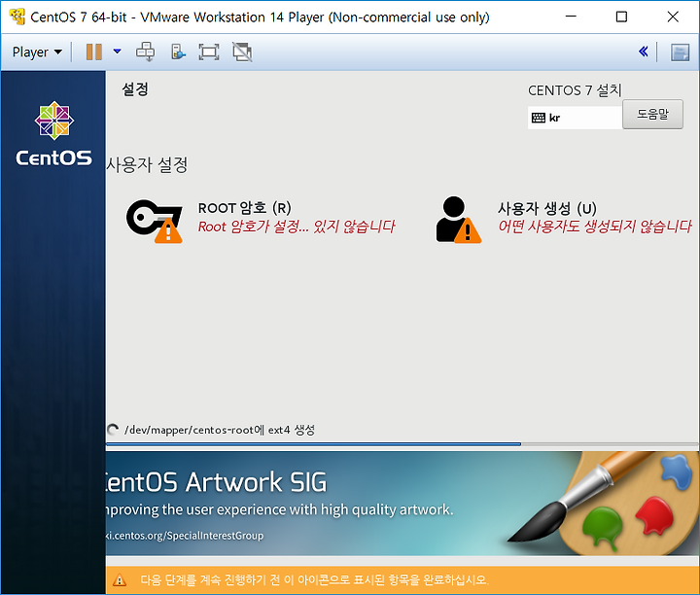Send Ctrl+Alt+Del to the virtual machine
Screen dimensions: 700x595
pos(146,52)
